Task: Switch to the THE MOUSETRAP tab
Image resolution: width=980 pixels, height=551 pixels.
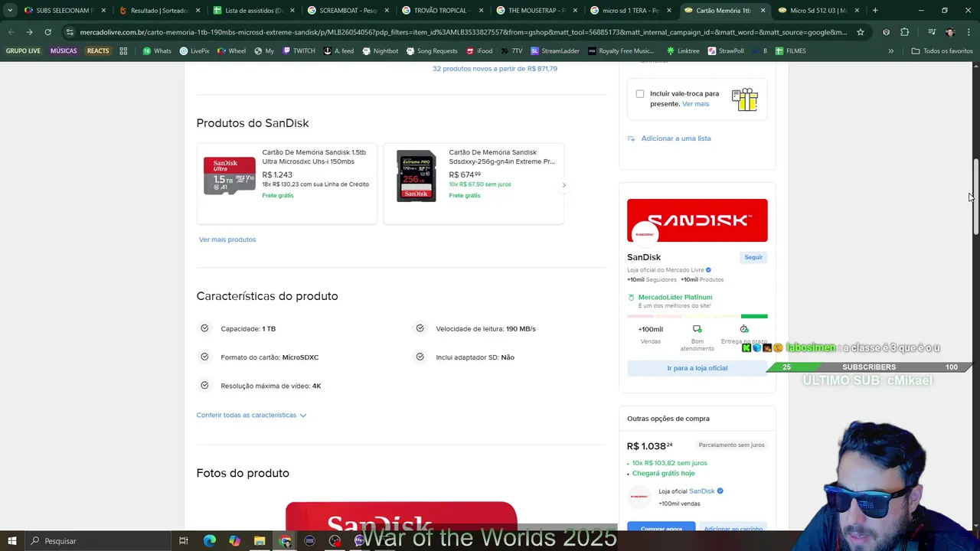Action: tap(537, 11)
